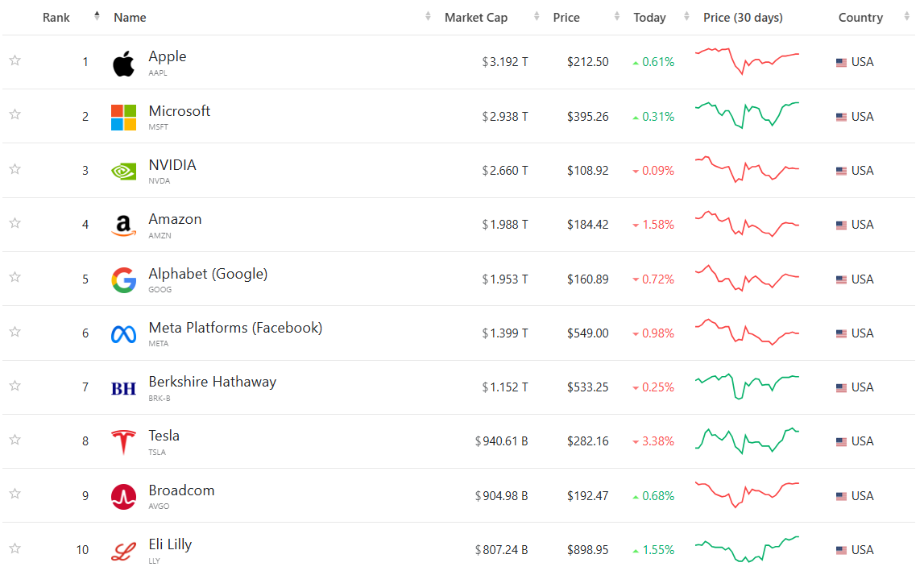
Task: Click the Rank column header
Action: click(56, 18)
